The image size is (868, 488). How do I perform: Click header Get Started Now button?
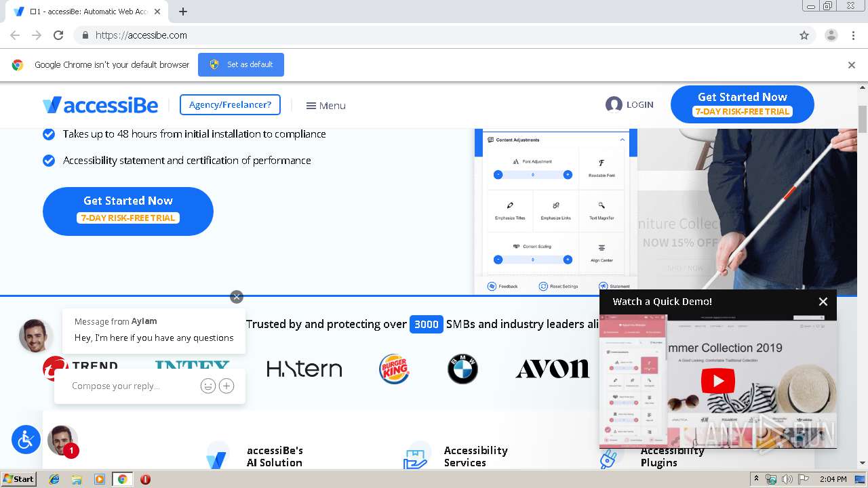(742, 104)
